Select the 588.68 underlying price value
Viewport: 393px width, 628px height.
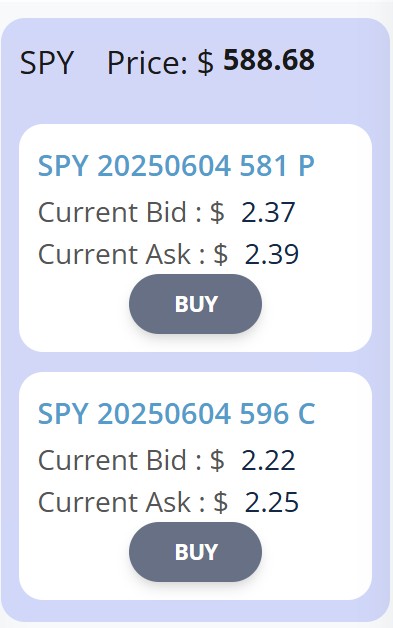(269, 60)
